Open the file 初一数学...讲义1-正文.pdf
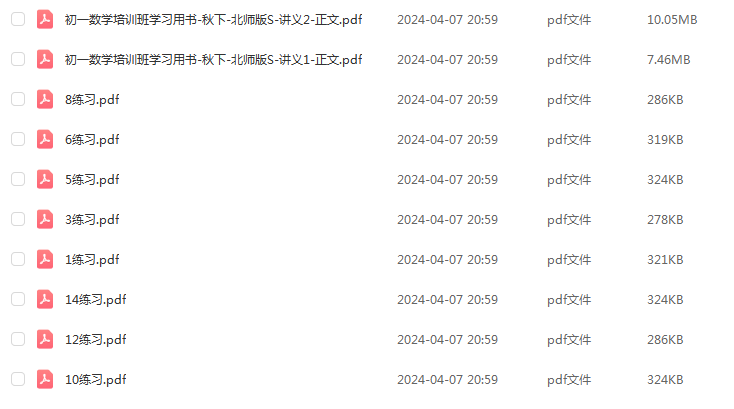Viewport: 734px width, 409px height. click(x=213, y=59)
